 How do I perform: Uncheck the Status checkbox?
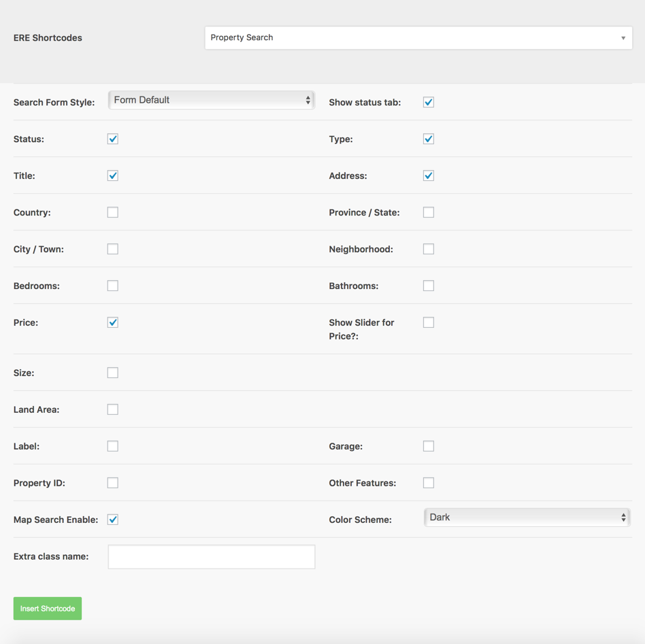point(113,139)
